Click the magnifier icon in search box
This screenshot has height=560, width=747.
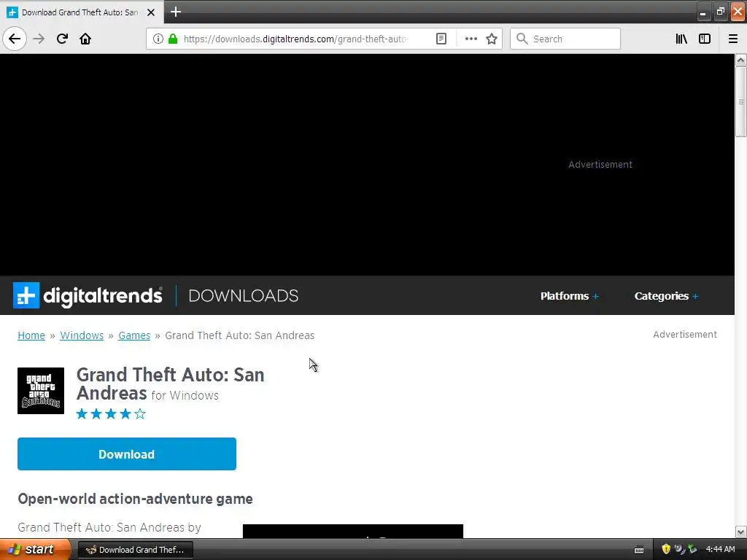[x=522, y=39]
